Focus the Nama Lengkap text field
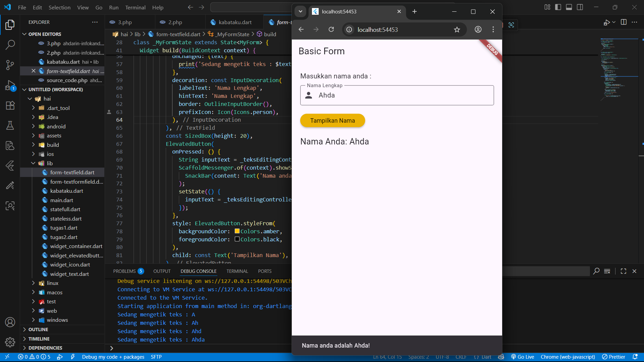Screen dimensions: 644x362 tap(402, 95)
